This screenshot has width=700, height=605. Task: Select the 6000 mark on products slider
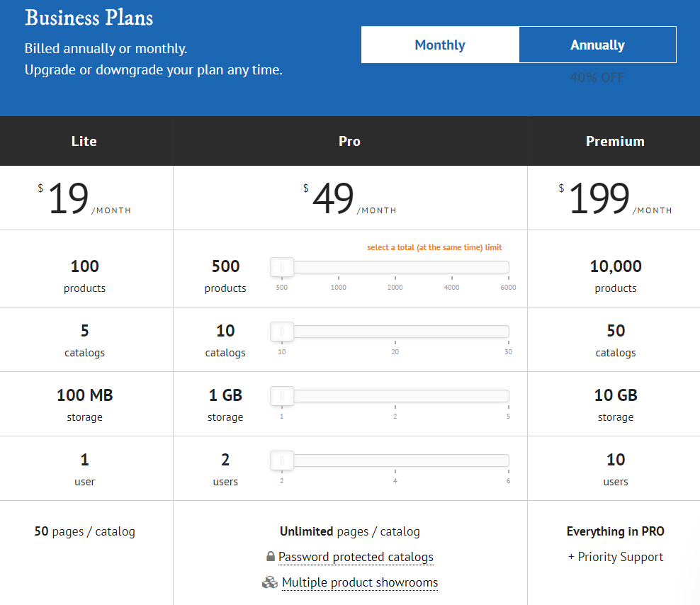pyautogui.click(x=508, y=288)
